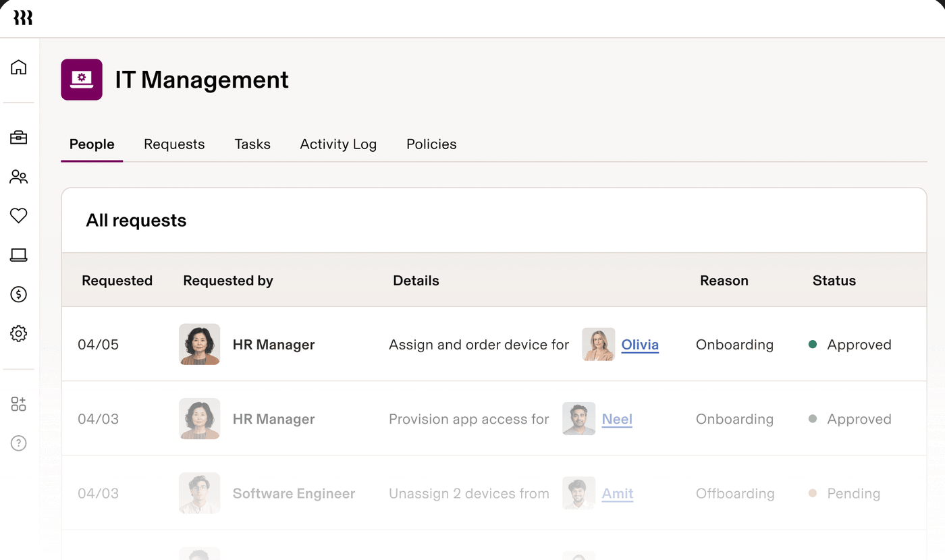Switch to the People tab
Screen dimensions: 945x560
(92, 144)
